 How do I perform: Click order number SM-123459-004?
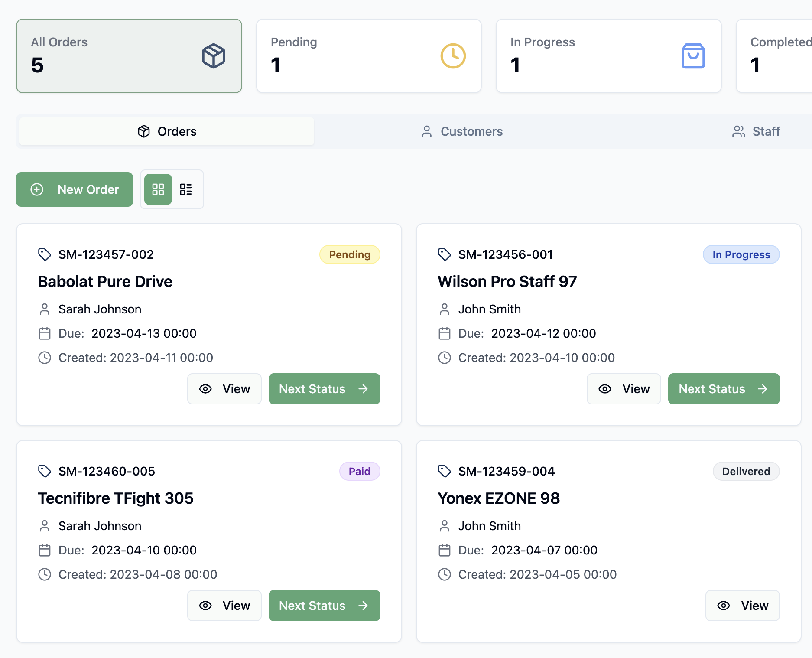(507, 471)
